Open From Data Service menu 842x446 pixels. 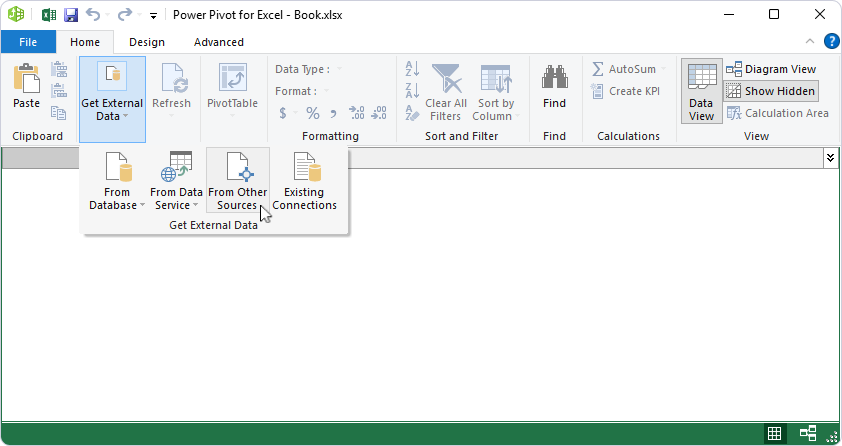pos(176,181)
